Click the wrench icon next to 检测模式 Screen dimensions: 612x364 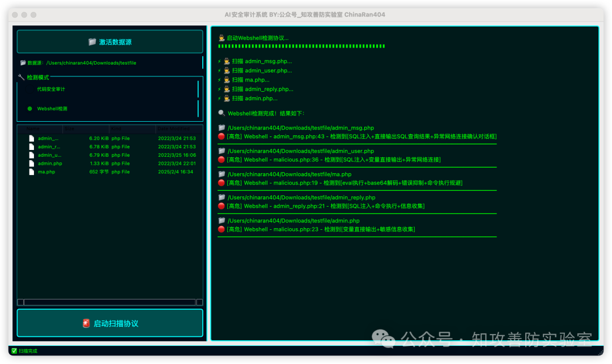pos(21,77)
